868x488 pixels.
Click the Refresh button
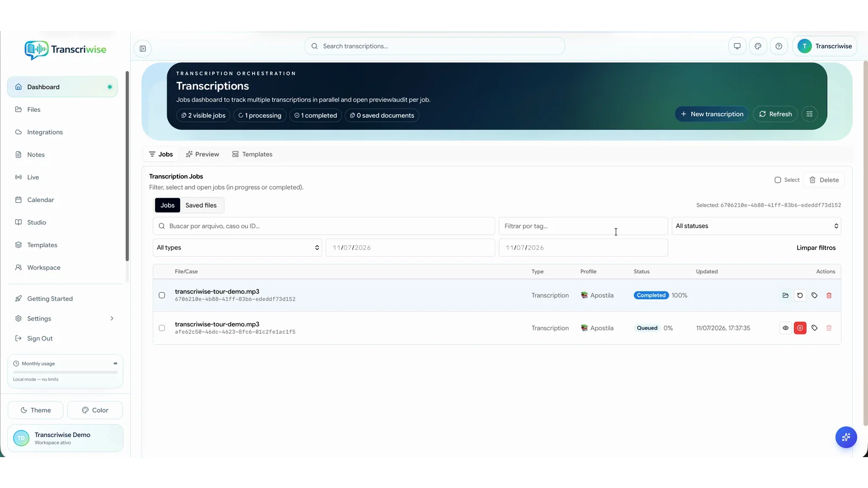click(x=775, y=114)
